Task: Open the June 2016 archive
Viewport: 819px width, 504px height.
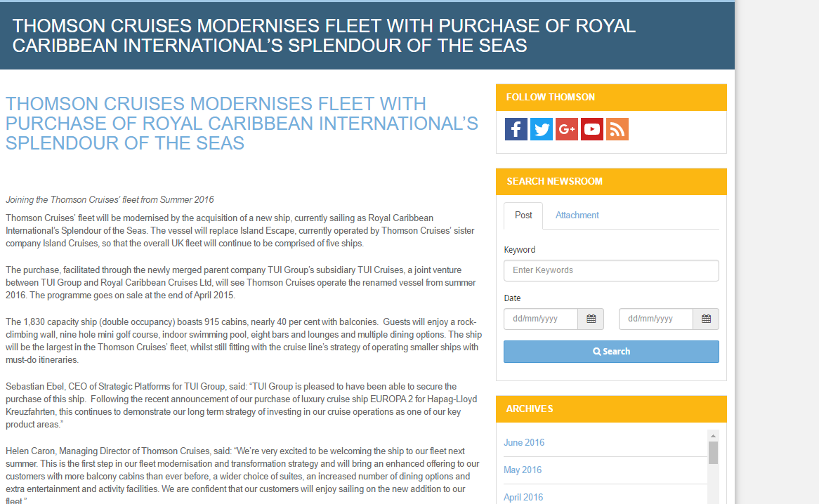Action: 524,442
